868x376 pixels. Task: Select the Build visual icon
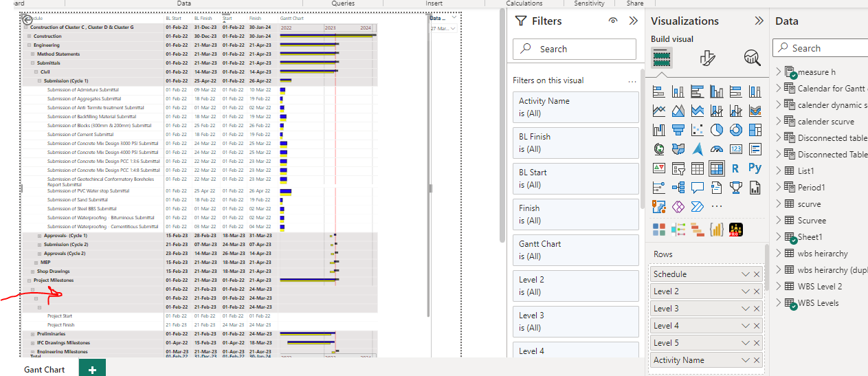click(662, 58)
